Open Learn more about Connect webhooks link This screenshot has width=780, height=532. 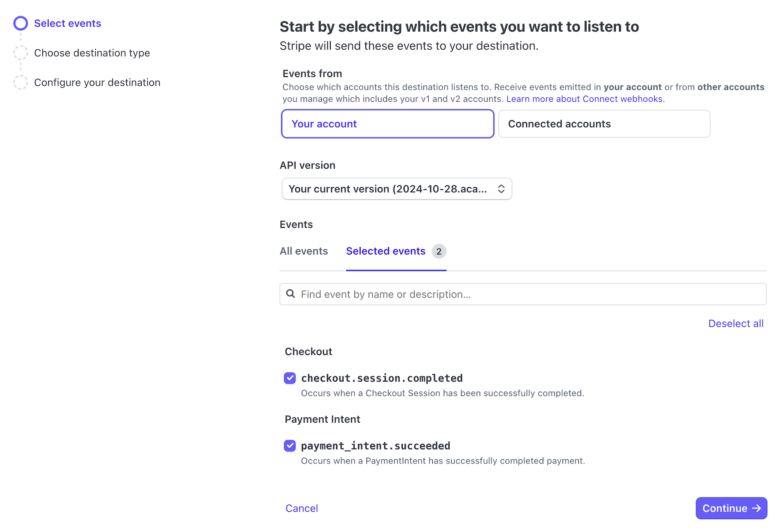[585, 99]
